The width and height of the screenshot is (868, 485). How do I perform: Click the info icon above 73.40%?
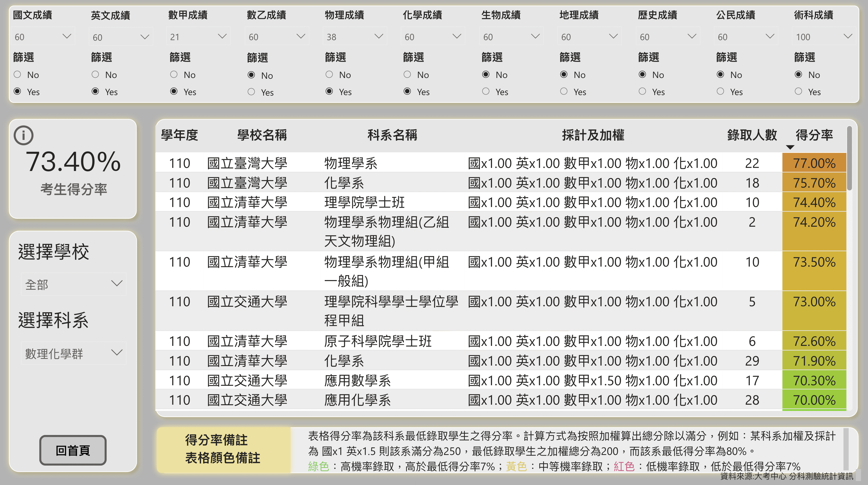point(23,135)
